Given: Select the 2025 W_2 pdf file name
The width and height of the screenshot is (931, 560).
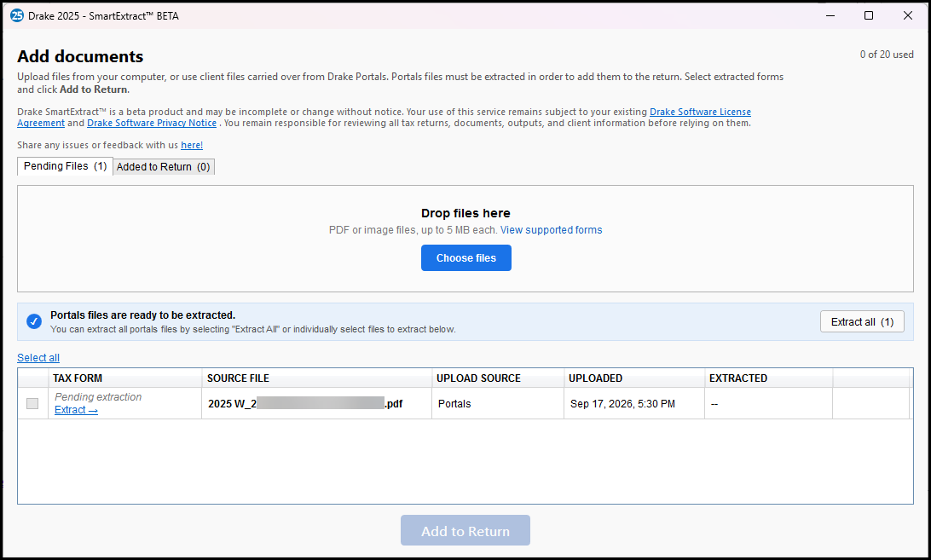Looking at the screenshot, I should pyautogui.click(x=305, y=404).
